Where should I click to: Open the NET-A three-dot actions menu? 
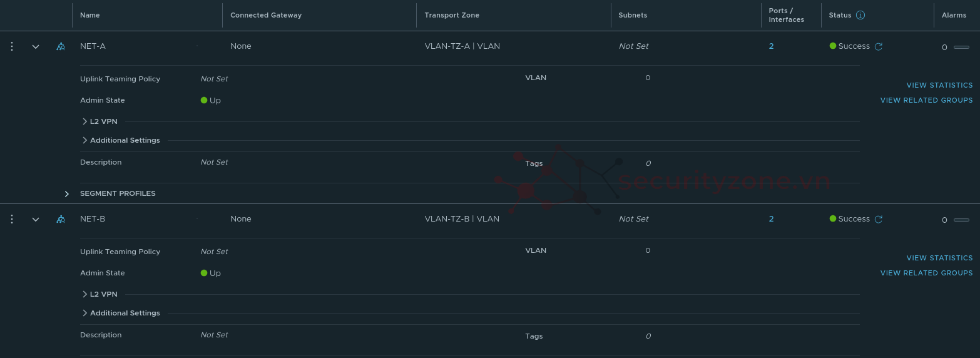(x=12, y=46)
